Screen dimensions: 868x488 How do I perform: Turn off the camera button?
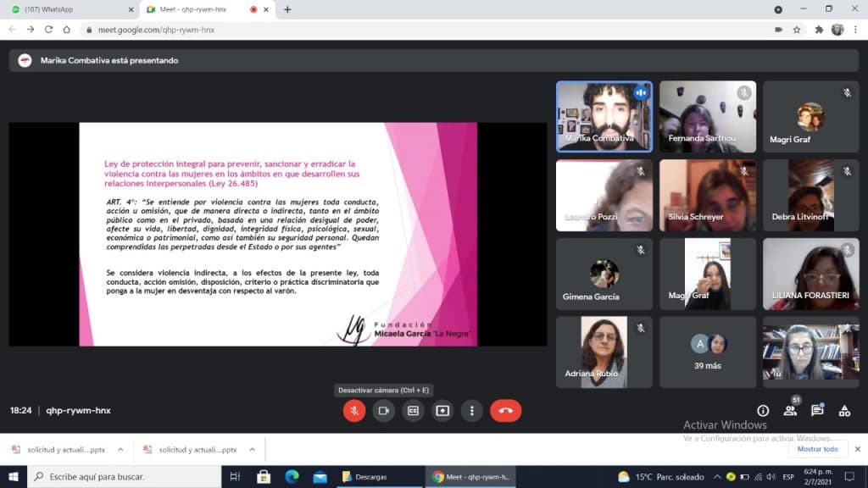pos(384,411)
